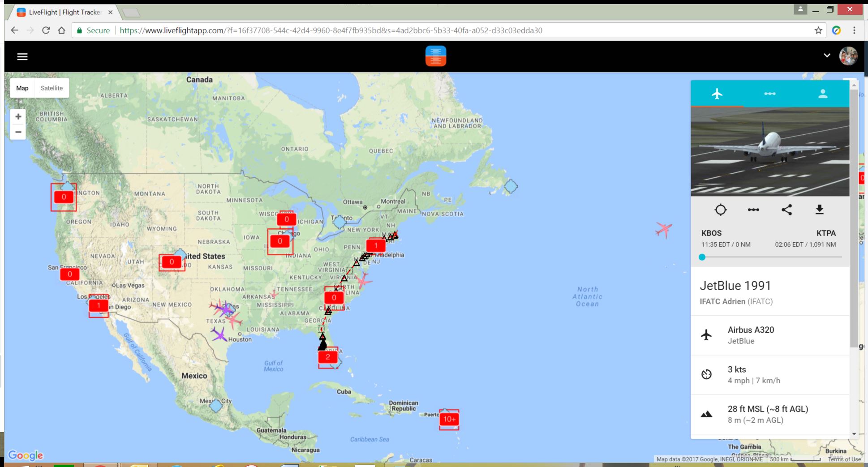Show flight route with waypoints icon
This screenshot has height=467, width=868.
pyautogui.click(x=753, y=210)
